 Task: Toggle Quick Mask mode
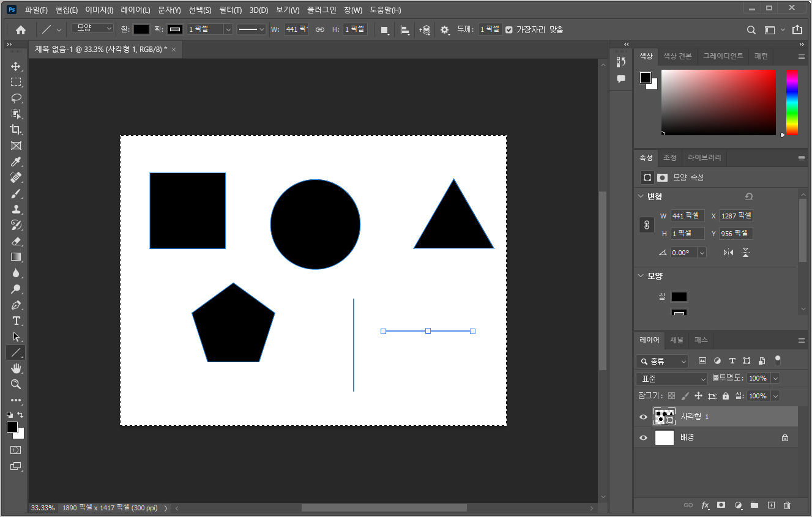click(16, 450)
